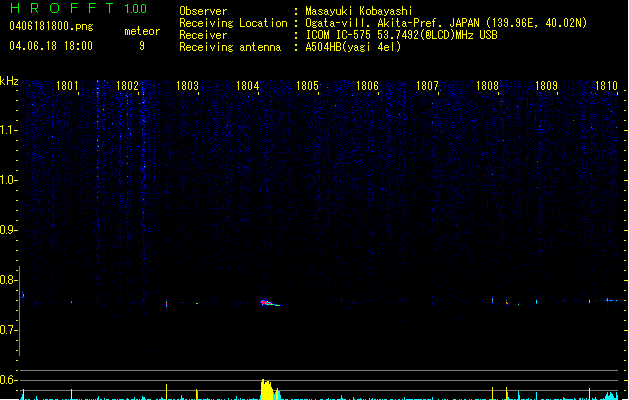This screenshot has width=629, height=400.
Task: Click the 1809 time axis marker
Action: (547, 86)
